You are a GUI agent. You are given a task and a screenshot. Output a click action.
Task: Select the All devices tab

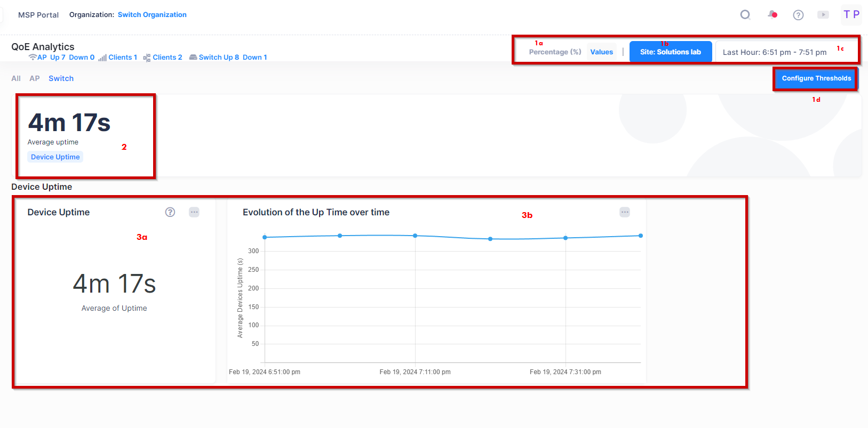(x=16, y=78)
